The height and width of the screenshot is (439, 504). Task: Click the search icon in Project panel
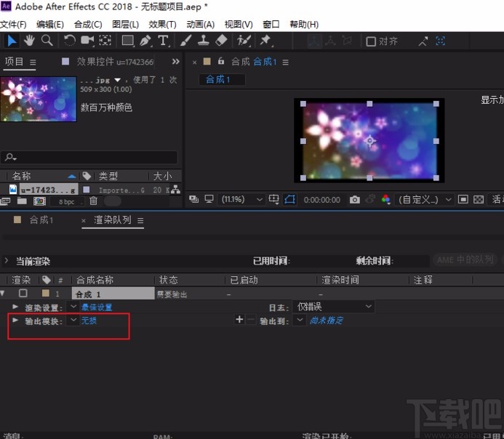[x=10, y=157]
